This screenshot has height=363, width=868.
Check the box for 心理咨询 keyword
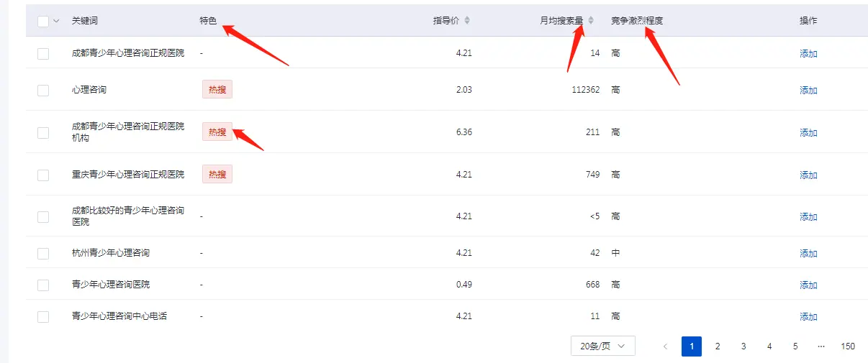click(x=43, y=91)
